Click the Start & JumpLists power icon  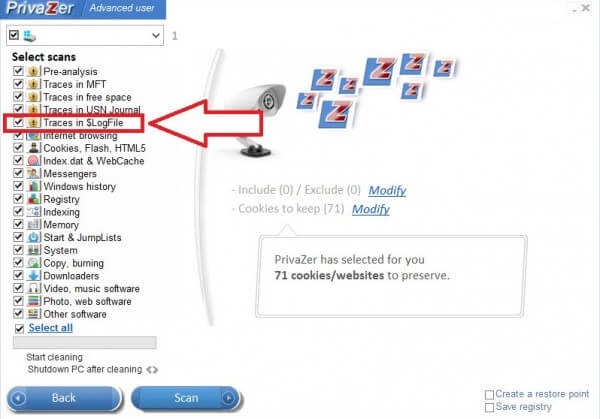click(x=34, y=237)
